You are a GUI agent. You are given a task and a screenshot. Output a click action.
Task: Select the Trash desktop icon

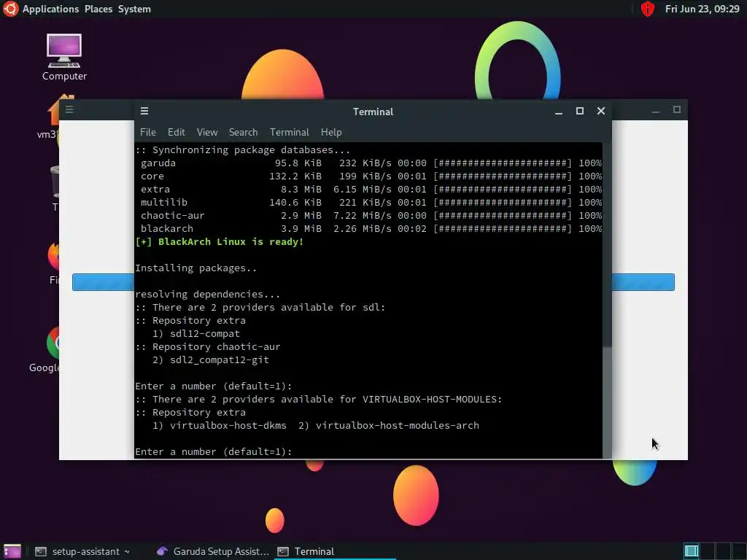point(55,188)
